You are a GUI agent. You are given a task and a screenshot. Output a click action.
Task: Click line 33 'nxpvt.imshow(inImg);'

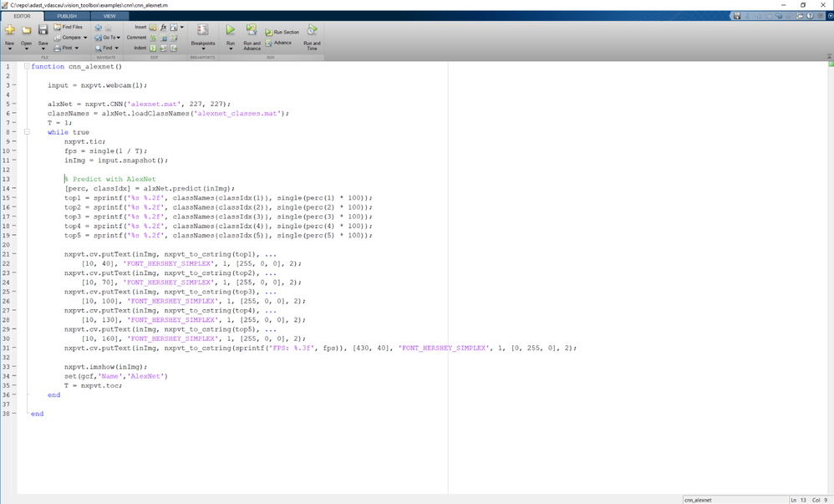coord(106,367)
